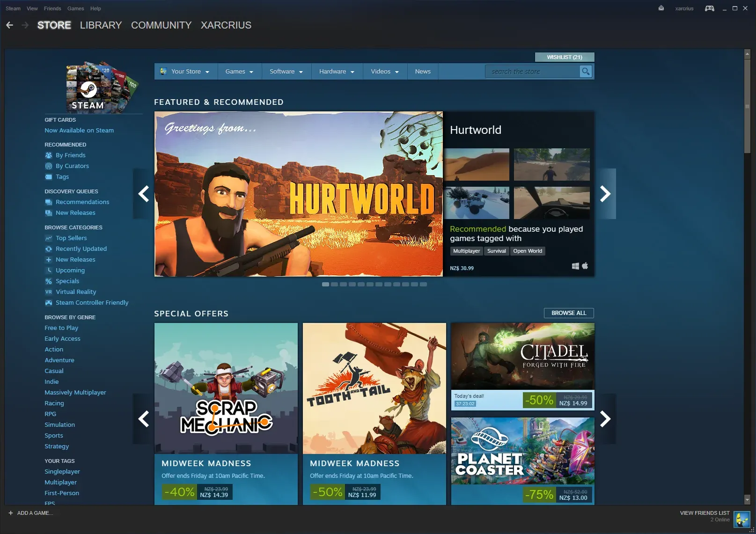Screen dimensions: 756x534
Task: Open the Free to Play genre link
Action: click(x=61, y=328)
